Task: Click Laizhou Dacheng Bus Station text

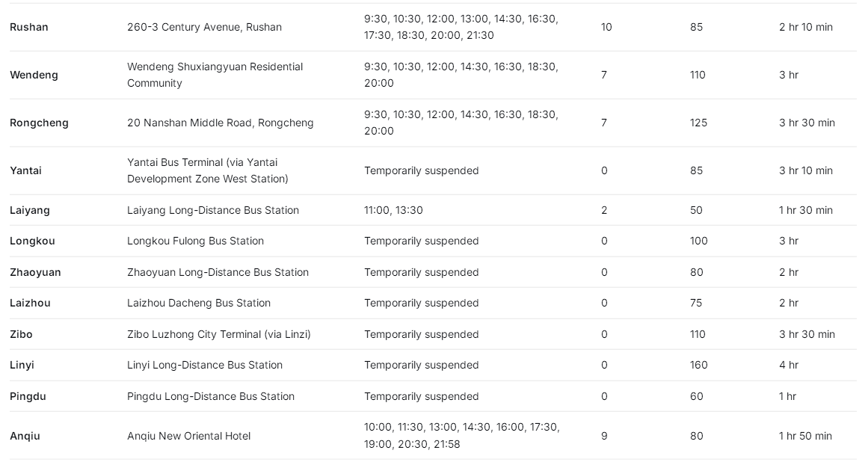Action: 199,303
